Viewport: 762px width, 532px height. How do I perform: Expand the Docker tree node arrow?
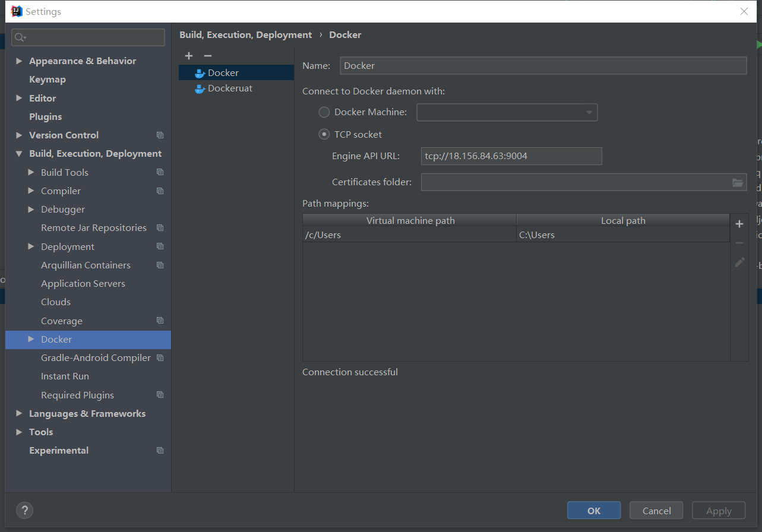pyautogui.click(x=31, y=340)
